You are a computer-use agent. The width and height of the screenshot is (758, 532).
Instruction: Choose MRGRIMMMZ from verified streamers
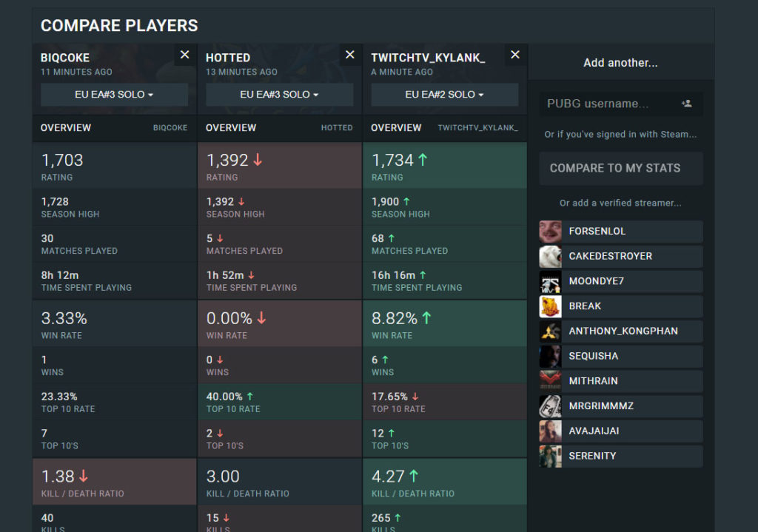coord(600,406)
